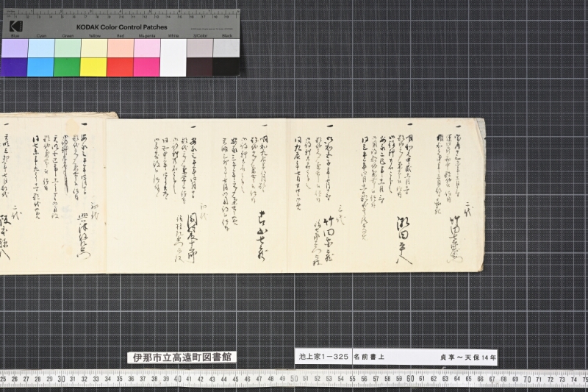Click the 'Red' label on the color card
Screen dimensions: 588x392
pos(121,36)
